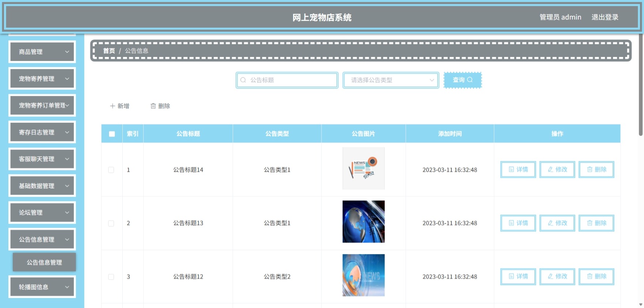Toggle the select-all checkbox in table header
Screen dimensions: 644x308
coord(112,134)
